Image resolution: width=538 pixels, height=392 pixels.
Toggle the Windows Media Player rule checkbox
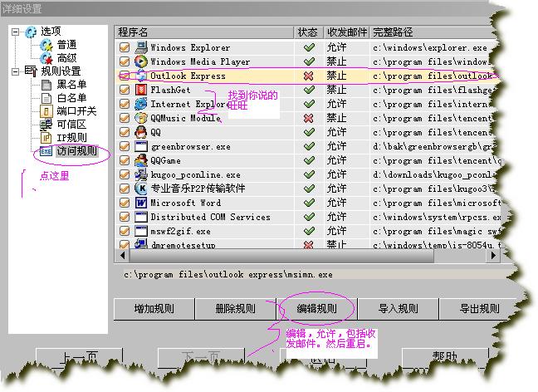tap(125, 61)
